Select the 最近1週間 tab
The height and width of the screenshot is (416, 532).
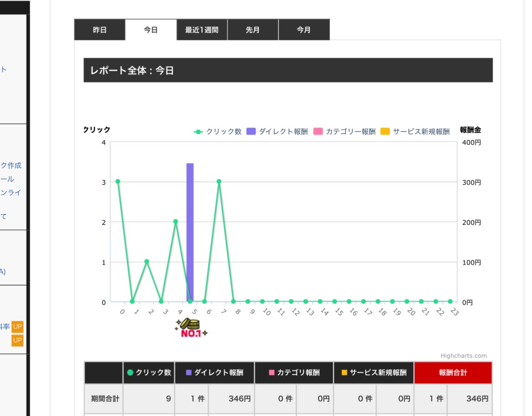[x=201, y=30]
